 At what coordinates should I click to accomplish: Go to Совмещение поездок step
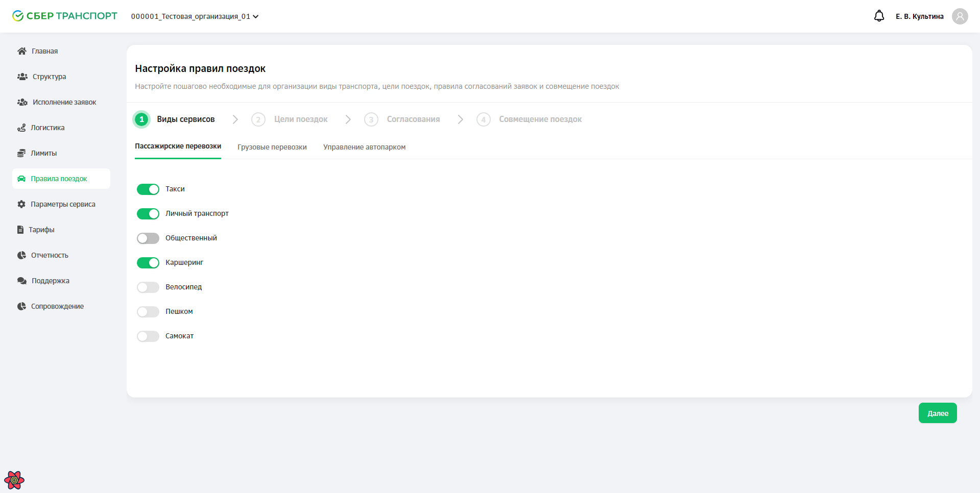540,119
